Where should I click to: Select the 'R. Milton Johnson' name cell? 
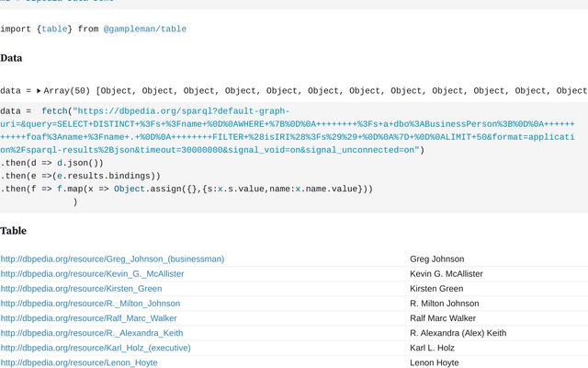click(445, 304)
